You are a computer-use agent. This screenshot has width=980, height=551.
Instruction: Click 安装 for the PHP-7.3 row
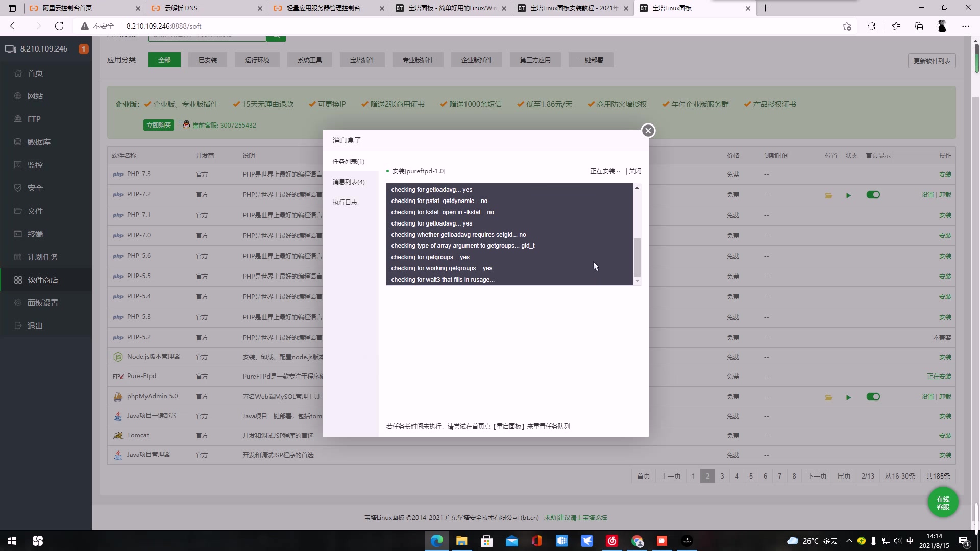click(945, 174)
